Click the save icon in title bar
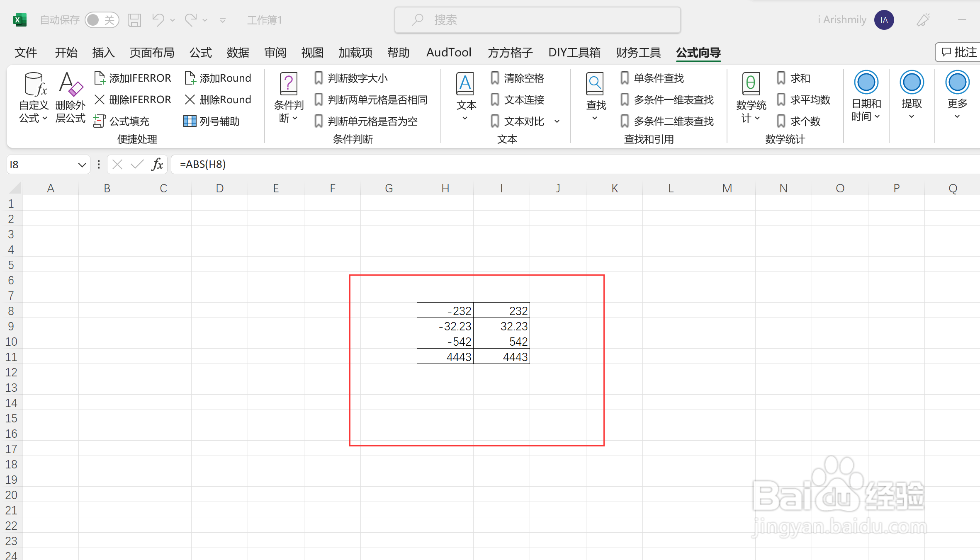The image size is (980, 560). [x=134, y=20]
